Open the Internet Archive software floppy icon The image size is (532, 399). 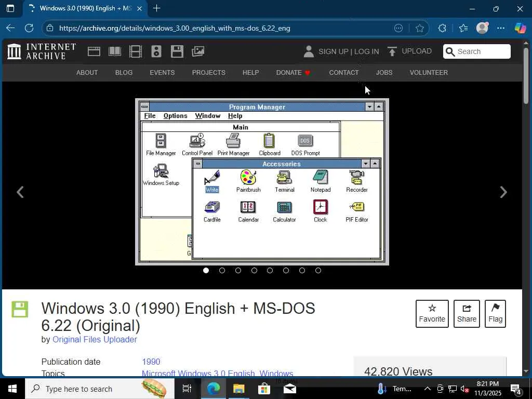click(177, 51)
